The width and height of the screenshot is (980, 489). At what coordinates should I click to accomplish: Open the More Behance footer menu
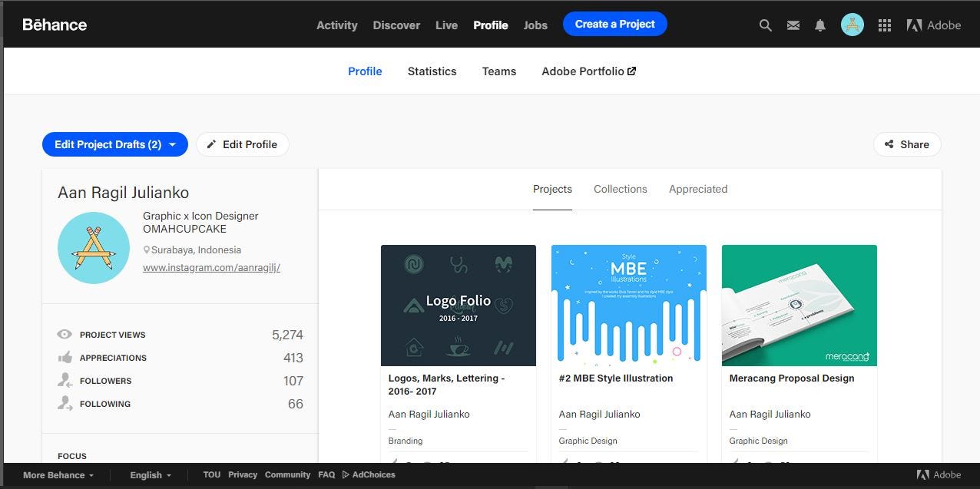[x=58, y=475]
